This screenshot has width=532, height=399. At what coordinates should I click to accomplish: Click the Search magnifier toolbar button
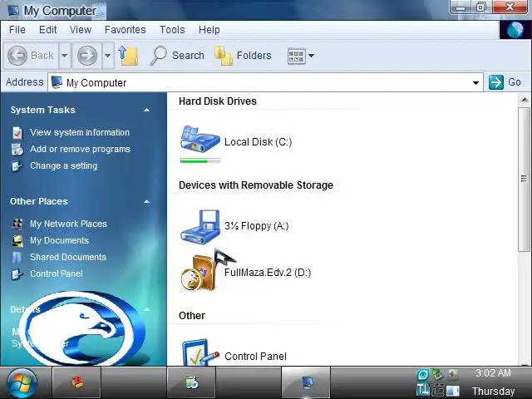(178, 56)
